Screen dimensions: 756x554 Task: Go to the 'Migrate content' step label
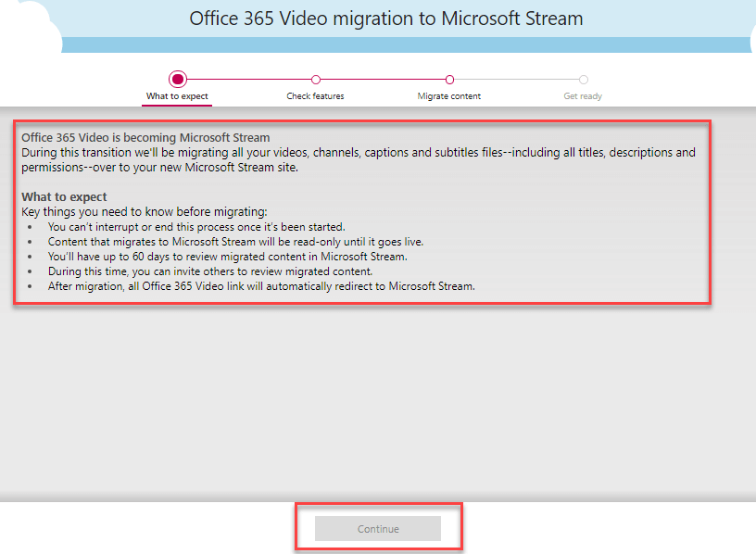pos(449,96)
